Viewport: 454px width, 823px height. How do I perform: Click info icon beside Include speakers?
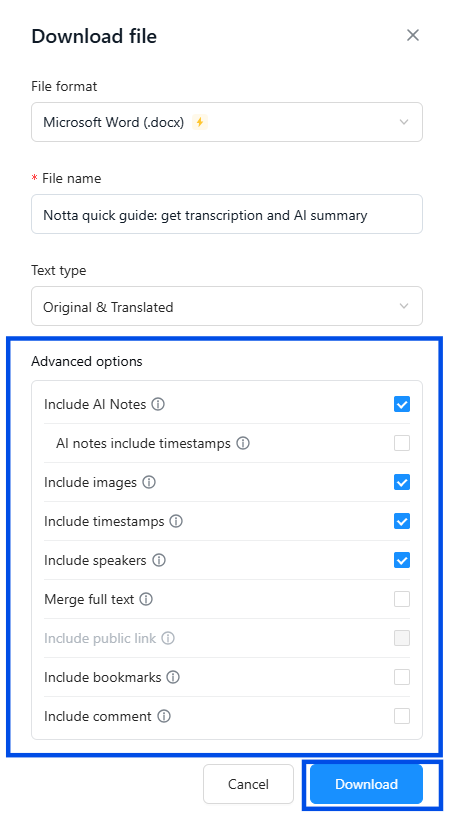(159, 560)
